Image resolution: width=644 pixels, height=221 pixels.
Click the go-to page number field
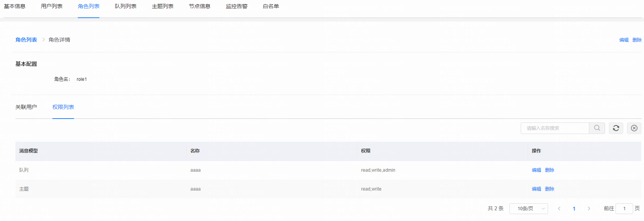click(x=624, y=209)
